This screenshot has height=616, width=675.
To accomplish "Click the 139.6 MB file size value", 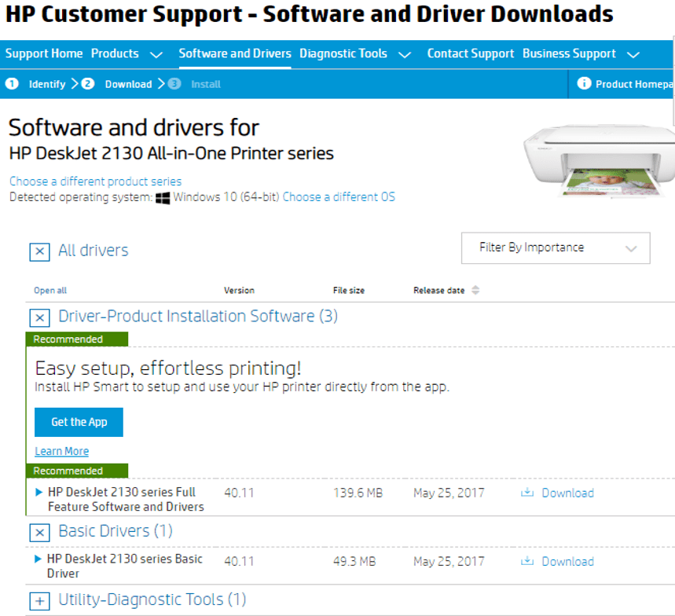I will point(358,493).
